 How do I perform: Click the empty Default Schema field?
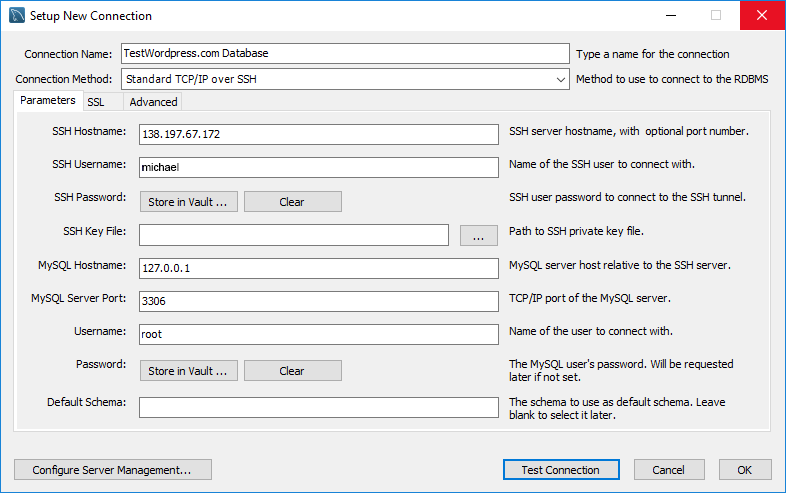pos(319,407)
